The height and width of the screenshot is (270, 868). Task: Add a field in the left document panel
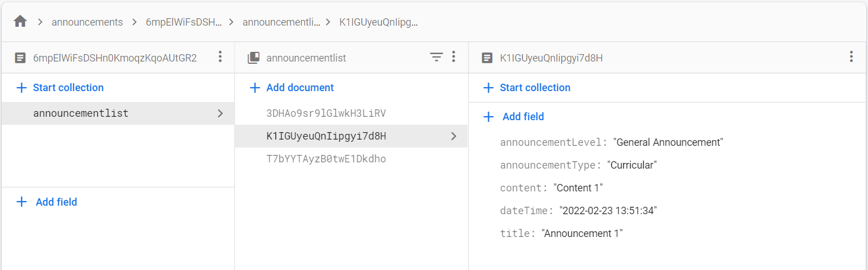click(47, 202)
